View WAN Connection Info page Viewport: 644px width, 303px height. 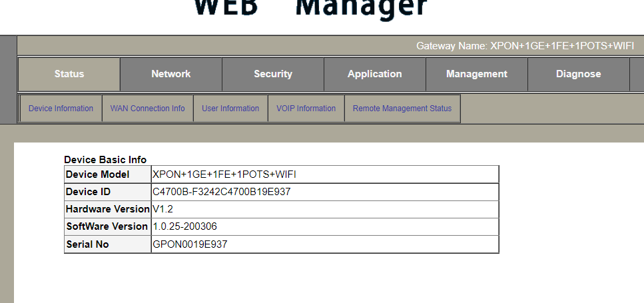[147, 109]
